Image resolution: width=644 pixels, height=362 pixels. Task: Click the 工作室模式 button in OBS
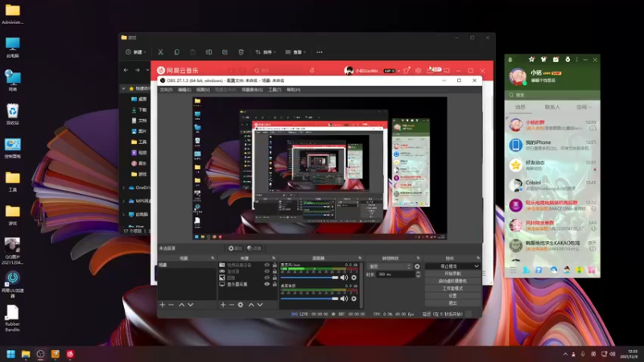coord(452,289)
